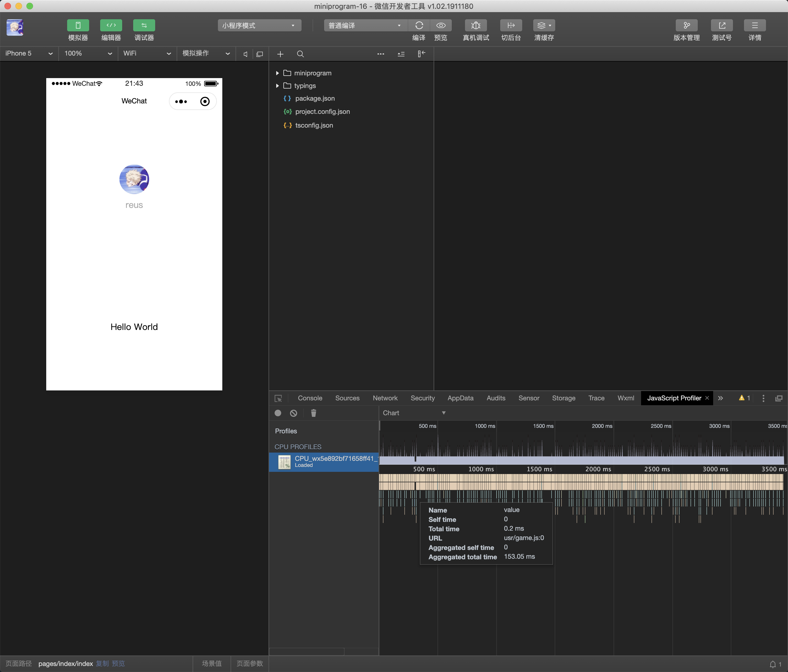788x672 pixels.
Task: Delete selected profile with trash icon
Action: 313,413
